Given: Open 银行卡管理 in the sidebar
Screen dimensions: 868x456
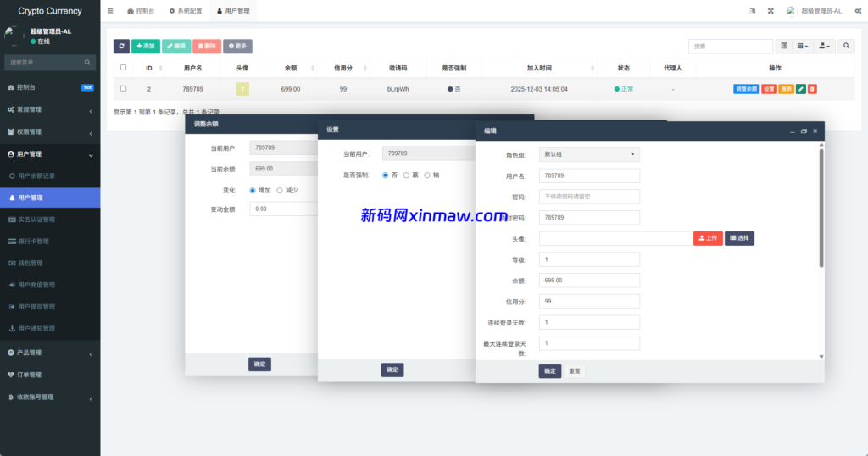Looking at the screenshot, I should (x=33, y=242).
